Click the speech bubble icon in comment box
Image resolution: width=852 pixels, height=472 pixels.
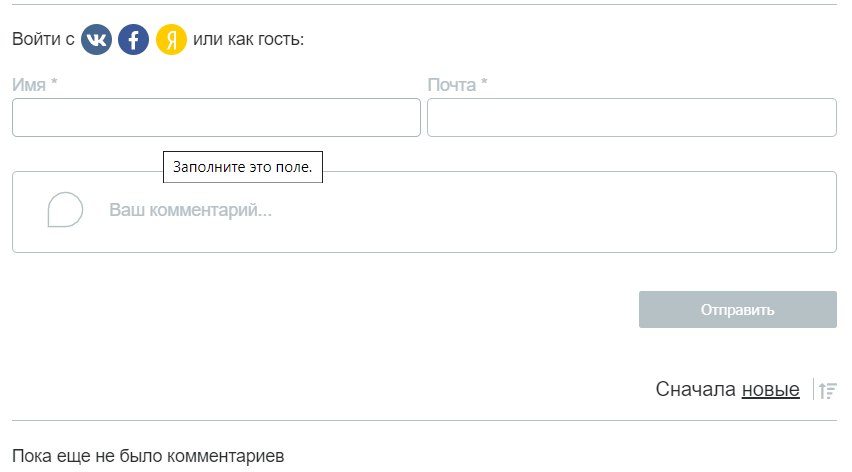(x=65, y=210)
